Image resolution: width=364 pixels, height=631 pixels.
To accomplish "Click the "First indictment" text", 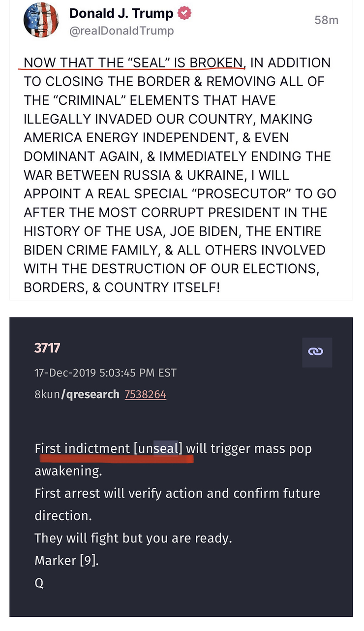I will 82,449.
